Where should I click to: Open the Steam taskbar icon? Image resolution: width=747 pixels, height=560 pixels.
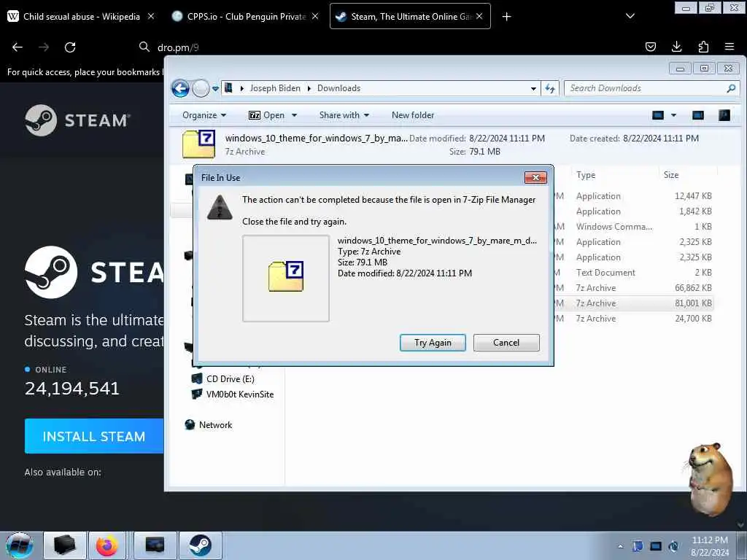click(x=200, y=545)
